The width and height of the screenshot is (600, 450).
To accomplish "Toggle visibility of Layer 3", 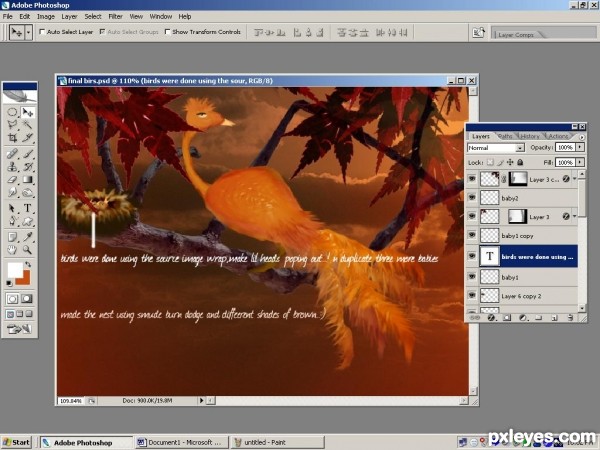I will click(x=472, y=217).
